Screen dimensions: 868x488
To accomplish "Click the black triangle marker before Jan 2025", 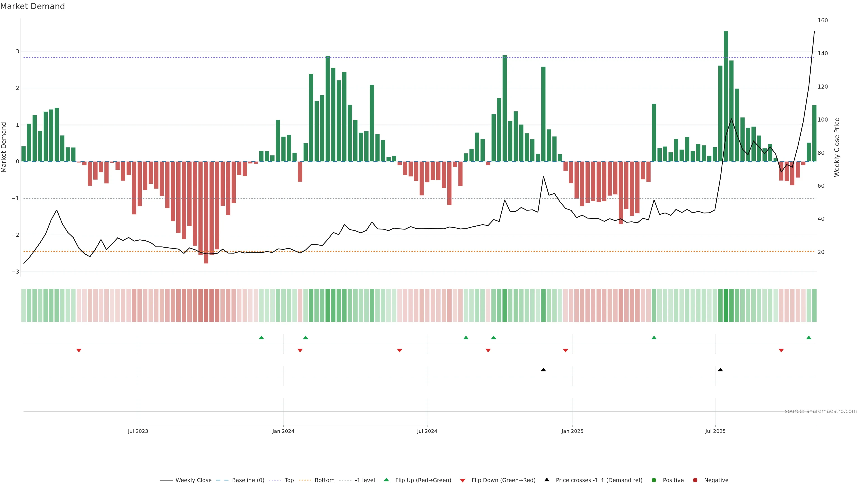I will pyautogui.click(x=543, y=370).
